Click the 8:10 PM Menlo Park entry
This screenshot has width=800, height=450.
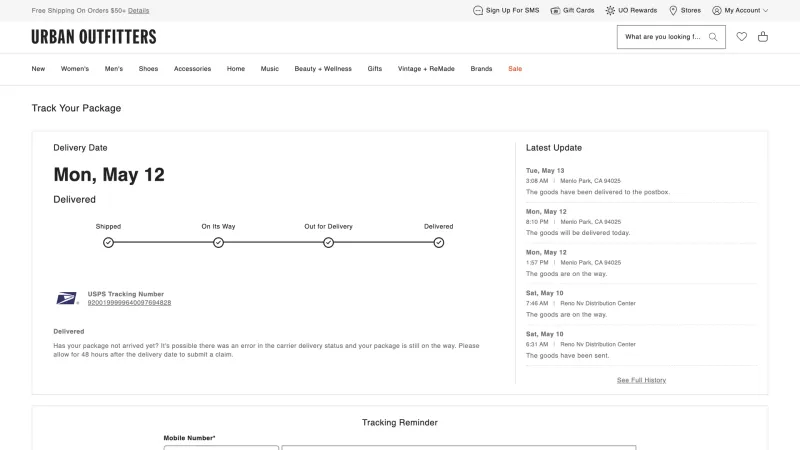click(x=573, y=221)
